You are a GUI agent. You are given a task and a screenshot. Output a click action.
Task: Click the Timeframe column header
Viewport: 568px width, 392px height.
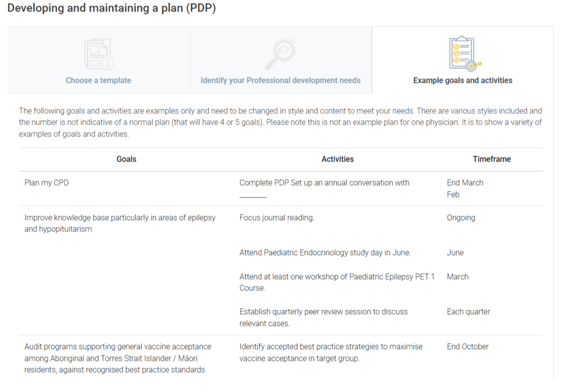pos(492,159)
